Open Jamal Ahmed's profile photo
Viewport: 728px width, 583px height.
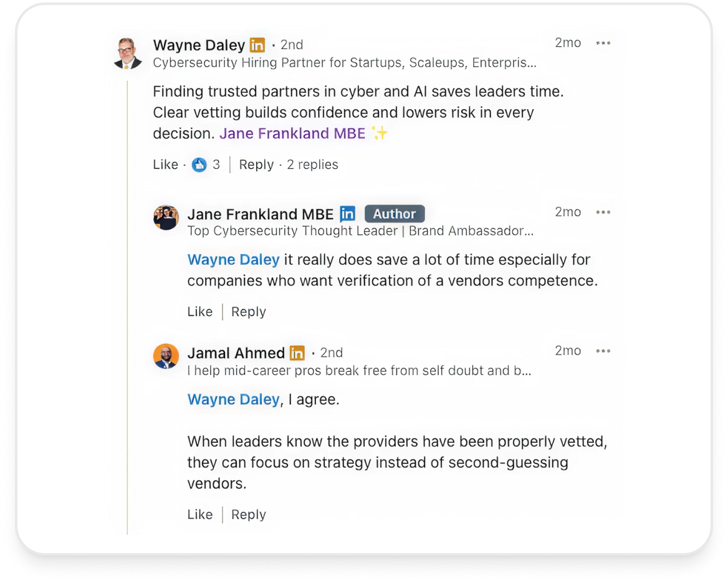pos(166,356)
